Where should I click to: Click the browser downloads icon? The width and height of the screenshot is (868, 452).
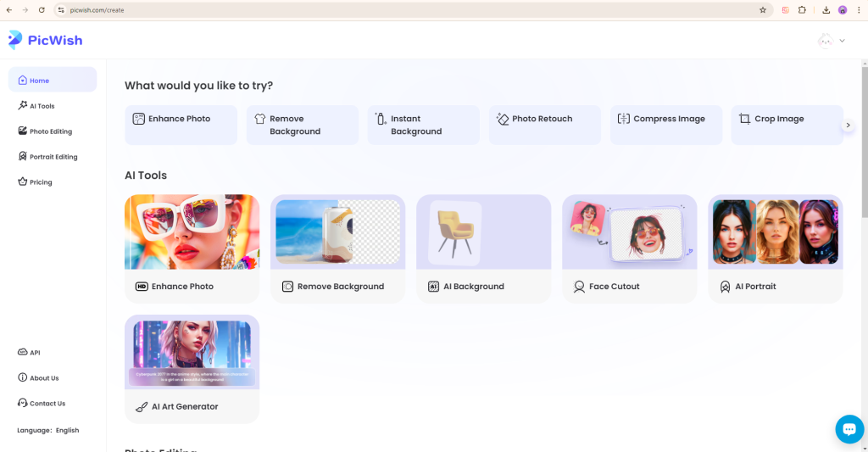coord(826,10)
